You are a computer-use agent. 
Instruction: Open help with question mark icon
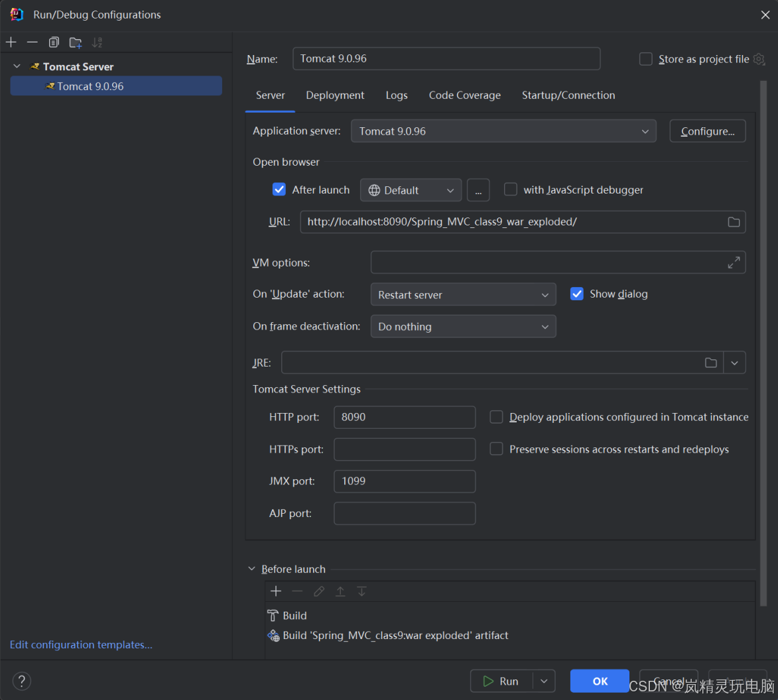point(22,681)
